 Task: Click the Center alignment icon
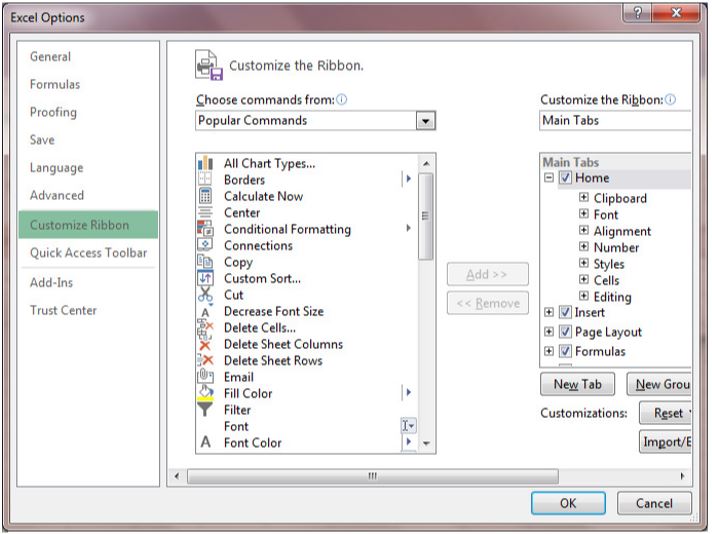pos(205,212)
